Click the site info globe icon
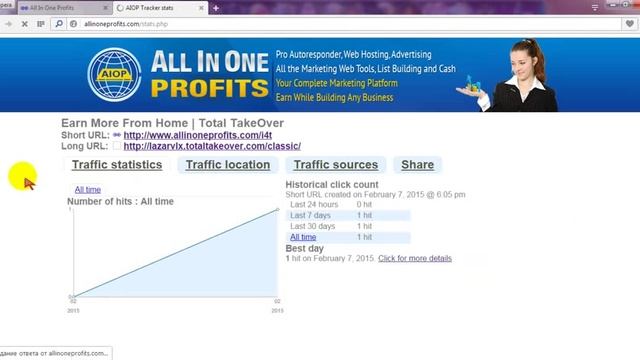Viewport: 640px width, 360px height. [x=73, y=24]
